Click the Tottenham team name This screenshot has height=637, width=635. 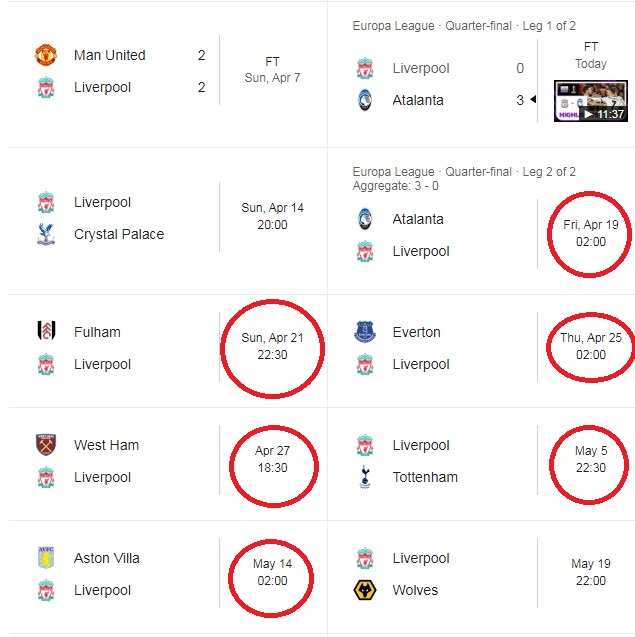[425, 477]
